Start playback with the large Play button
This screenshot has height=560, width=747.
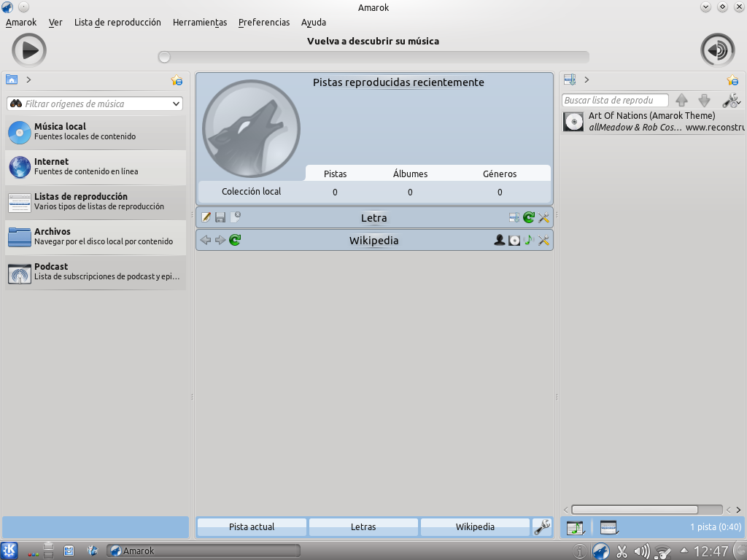coord(29,50)
